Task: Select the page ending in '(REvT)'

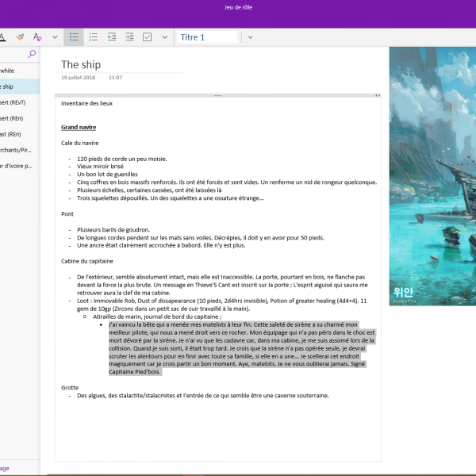Action: coord(14,102)
